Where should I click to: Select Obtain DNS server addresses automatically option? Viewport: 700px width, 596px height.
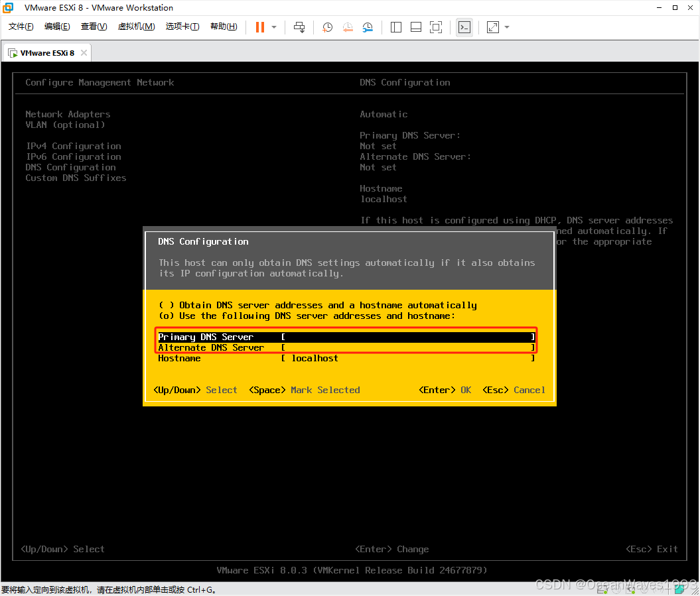318,305
